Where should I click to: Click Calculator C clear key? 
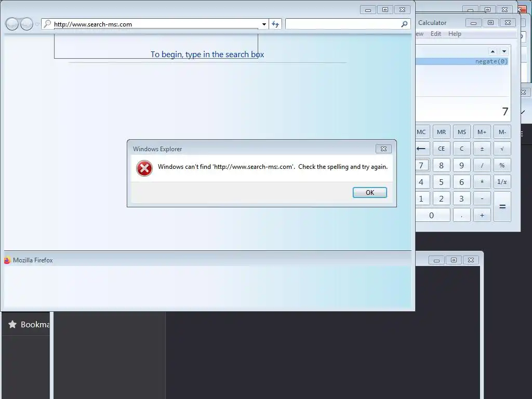(462, 149)
